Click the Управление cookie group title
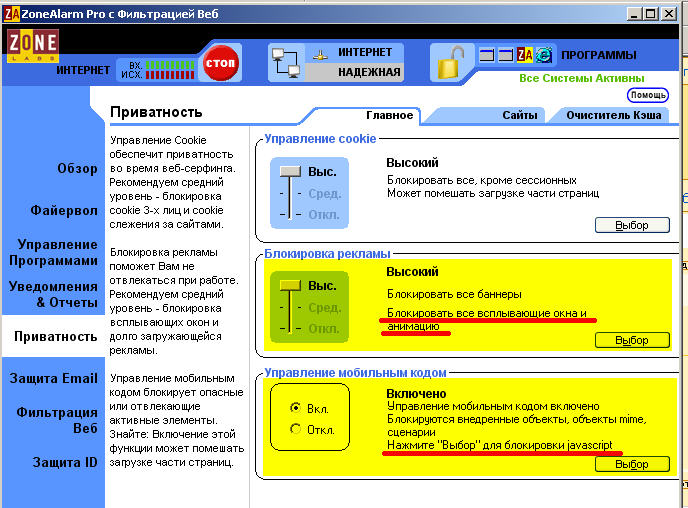 tap(320, 139)
